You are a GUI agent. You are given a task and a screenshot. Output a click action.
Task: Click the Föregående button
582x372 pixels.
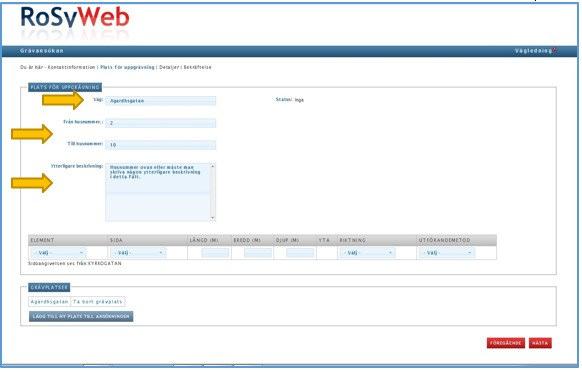[506, 343]
